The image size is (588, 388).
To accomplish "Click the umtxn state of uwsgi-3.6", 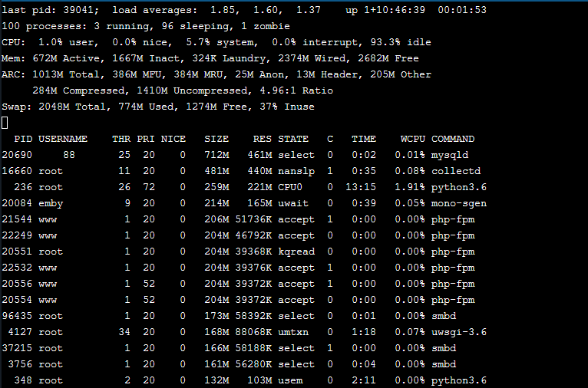I will click(293, 332).
